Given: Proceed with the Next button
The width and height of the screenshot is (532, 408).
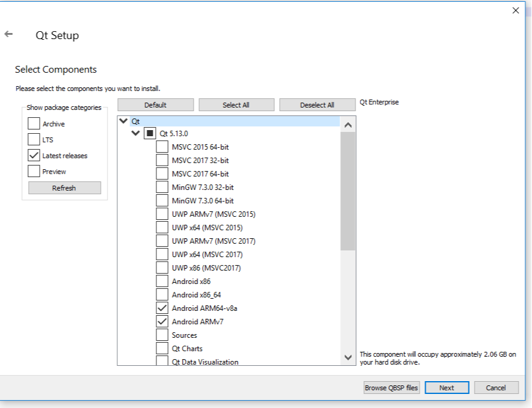Looking at the screenshot, I should tap(446, 388).
